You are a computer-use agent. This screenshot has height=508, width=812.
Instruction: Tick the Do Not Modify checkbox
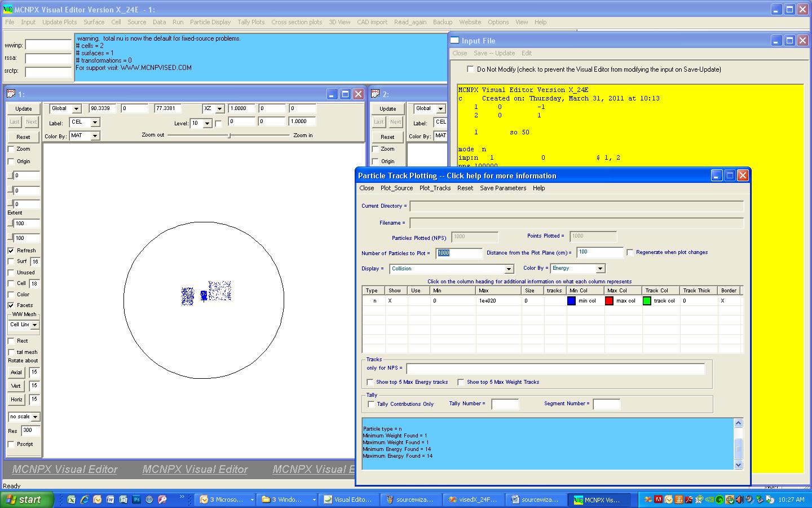point(470,69)
